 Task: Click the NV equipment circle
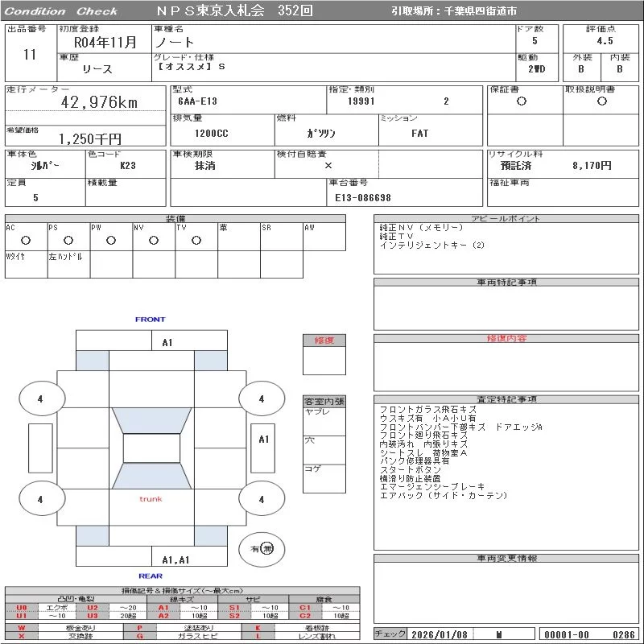154,241
